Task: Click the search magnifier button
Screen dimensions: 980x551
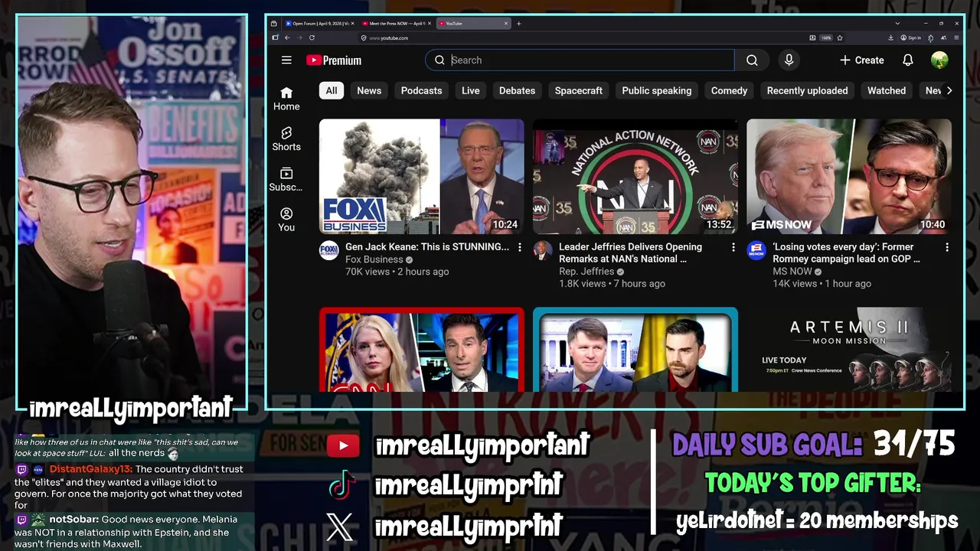Action: click(752, 60)
